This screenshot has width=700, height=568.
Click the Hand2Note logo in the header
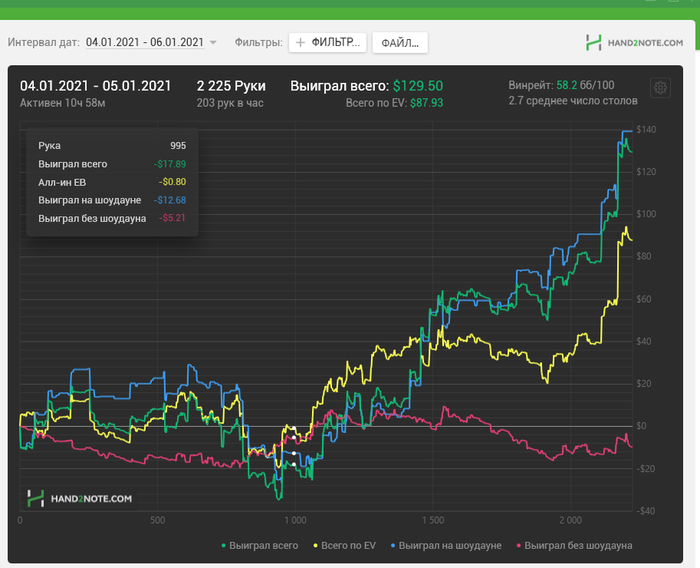[x=634, y=43]
